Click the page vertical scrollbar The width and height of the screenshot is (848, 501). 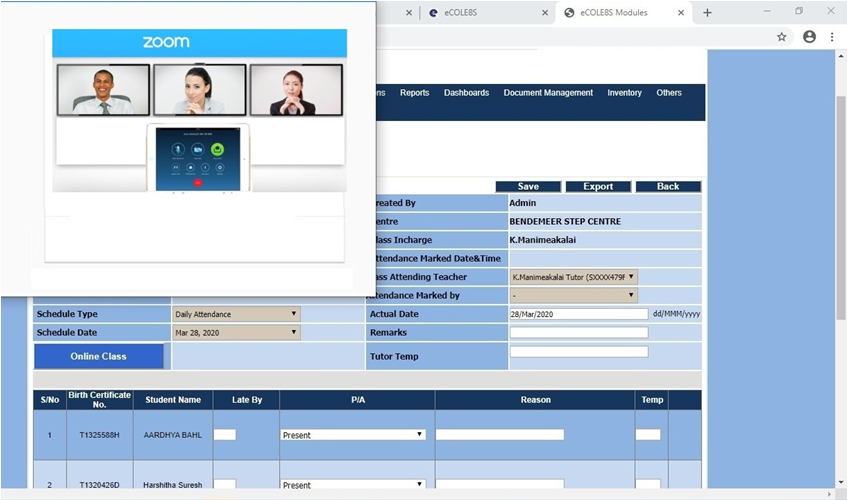click(840, 208)
